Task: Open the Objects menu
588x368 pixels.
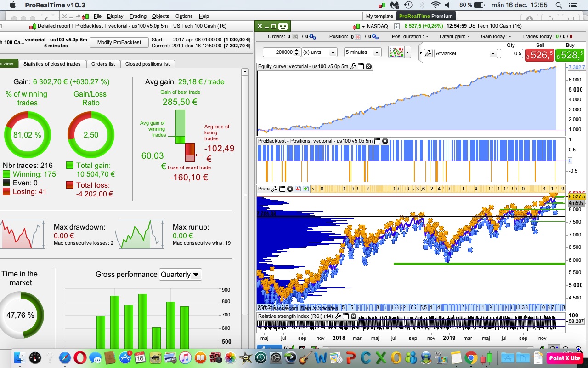Action: [x=160, y=16]
